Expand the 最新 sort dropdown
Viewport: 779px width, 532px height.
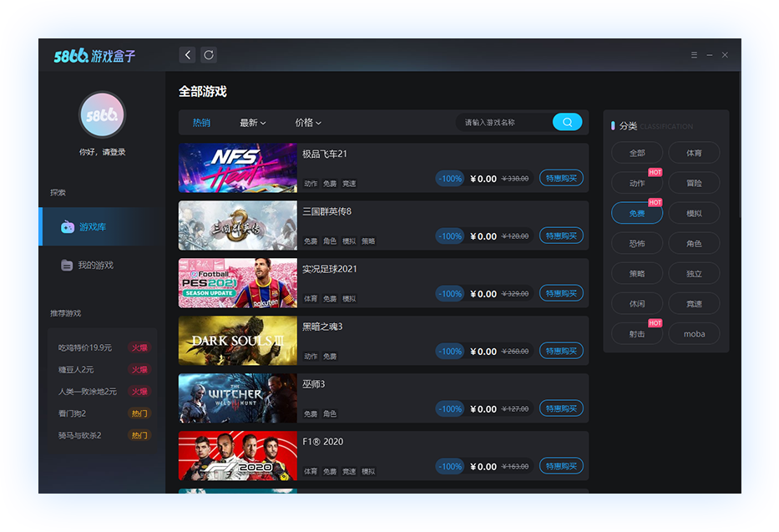pos(252,123)
